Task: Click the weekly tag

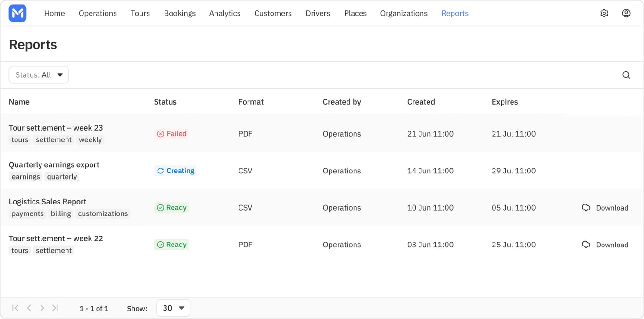Action: (x=91, y=140)
